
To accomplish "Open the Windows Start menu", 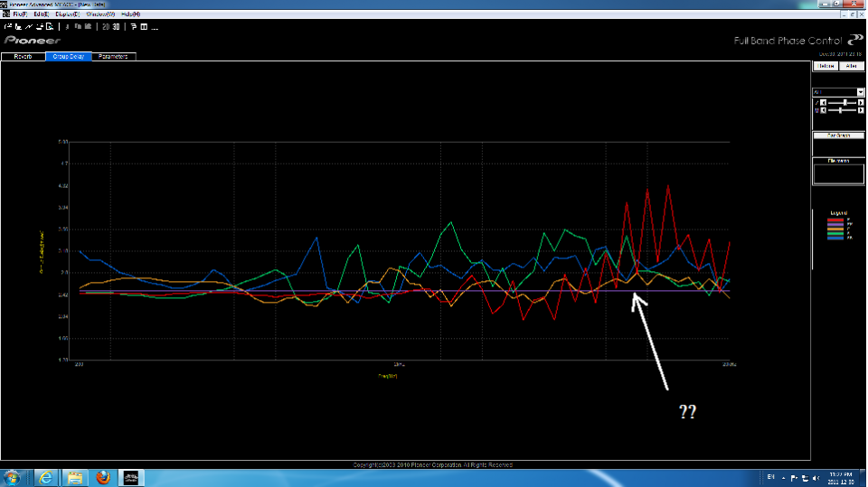I will click(x=13, y=476).
